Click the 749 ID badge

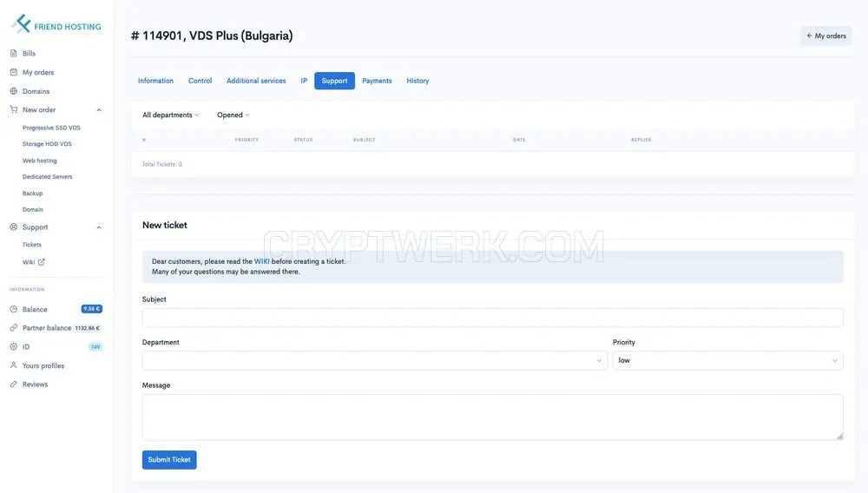(x=95, y=347)
